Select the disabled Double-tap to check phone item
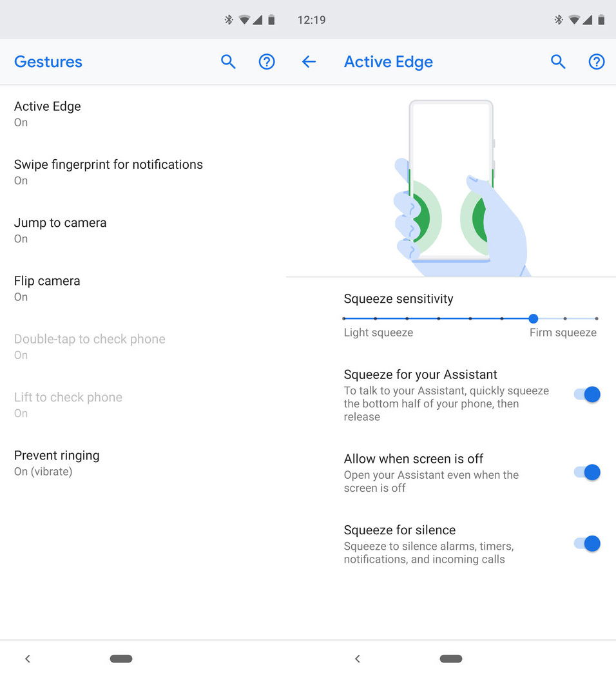616x678 pixels. tap(142, 346)
